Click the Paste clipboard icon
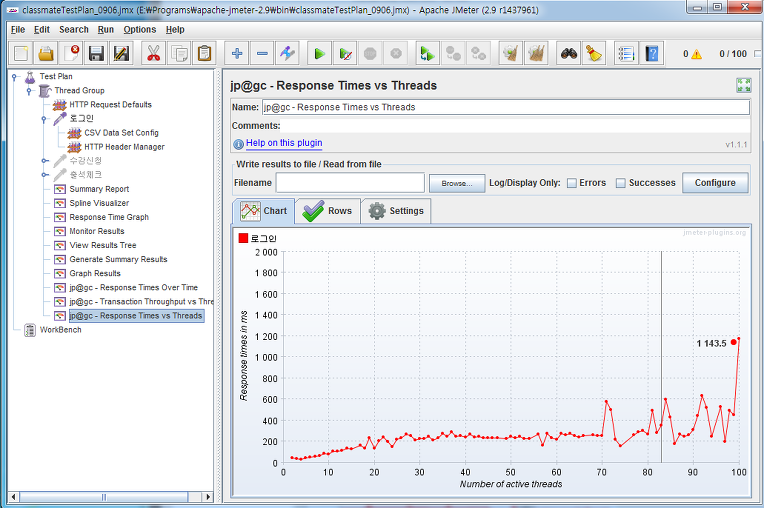 tap(205, 53)
